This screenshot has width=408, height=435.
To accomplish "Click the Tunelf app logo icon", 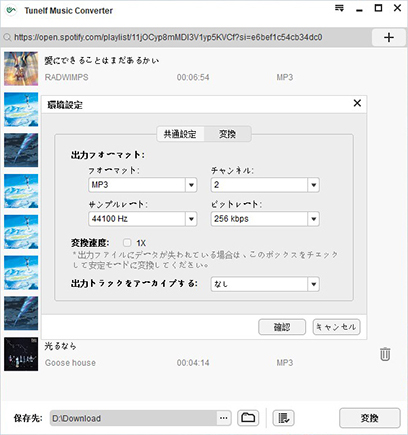I will point(11,10).
